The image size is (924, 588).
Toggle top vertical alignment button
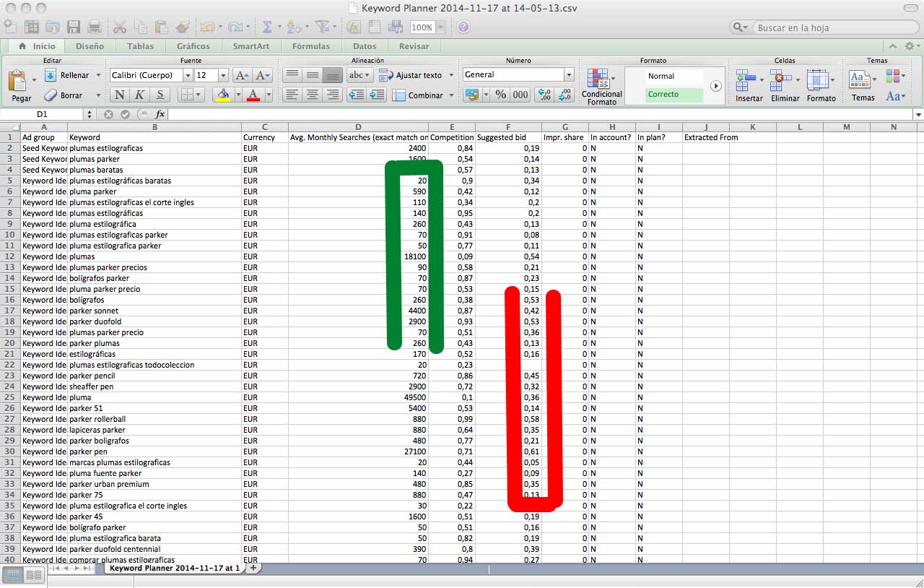(x=292, y=75)
